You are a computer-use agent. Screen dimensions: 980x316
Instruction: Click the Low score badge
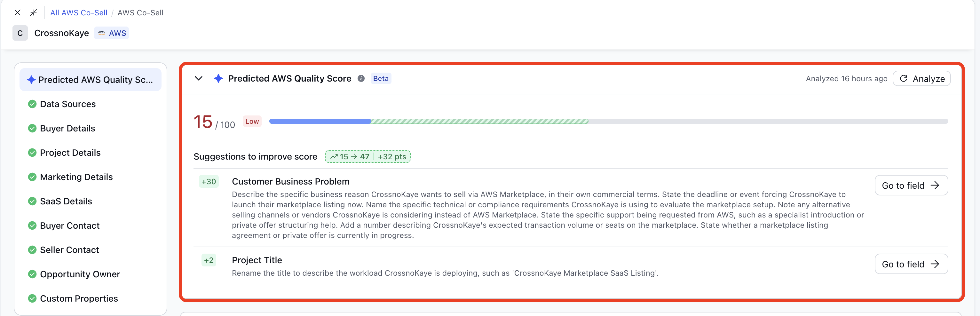[252, 121]
